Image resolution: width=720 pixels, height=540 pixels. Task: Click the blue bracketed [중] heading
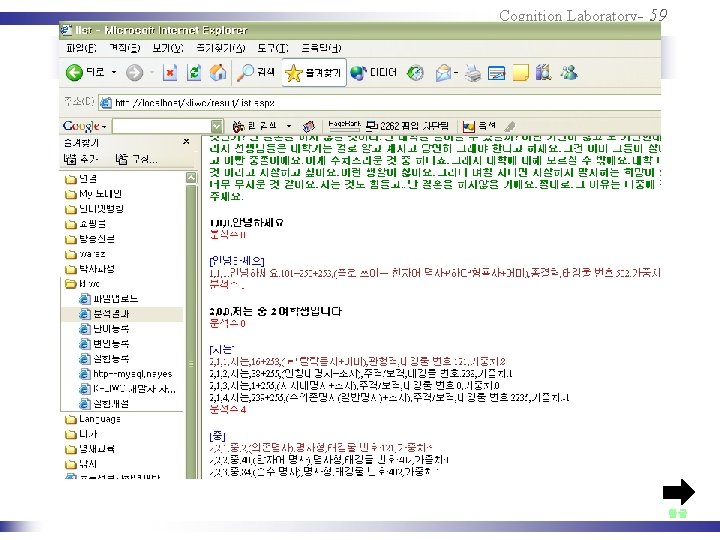[x=217, y=436]
